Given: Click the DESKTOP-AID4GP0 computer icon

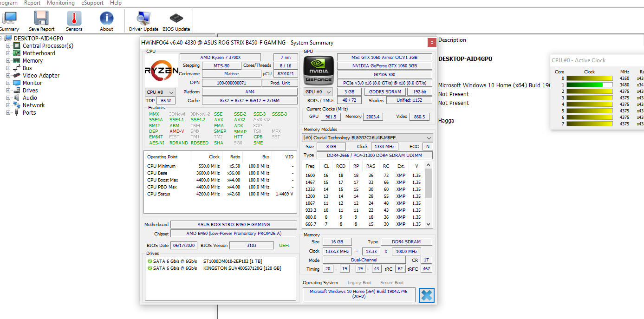Looking at the screenshot, I should (8, 38).
